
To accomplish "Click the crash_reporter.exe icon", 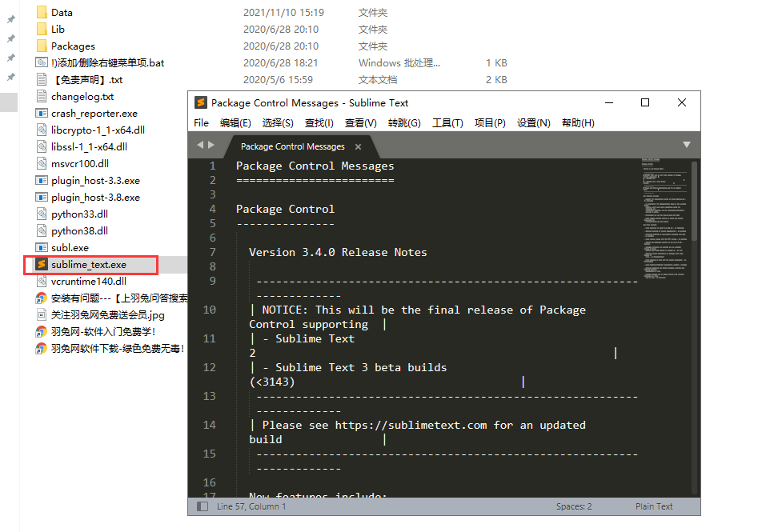I will tap(42, 113).
